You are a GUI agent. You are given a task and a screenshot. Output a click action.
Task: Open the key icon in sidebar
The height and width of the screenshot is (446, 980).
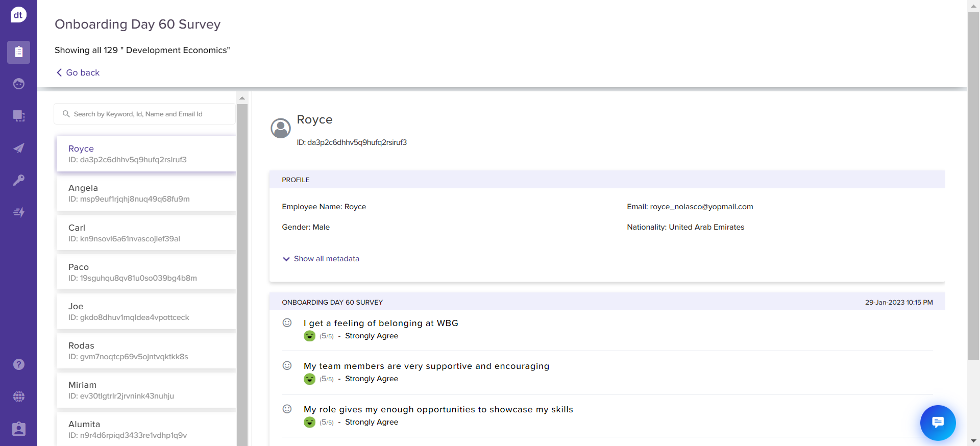(18, 180)
